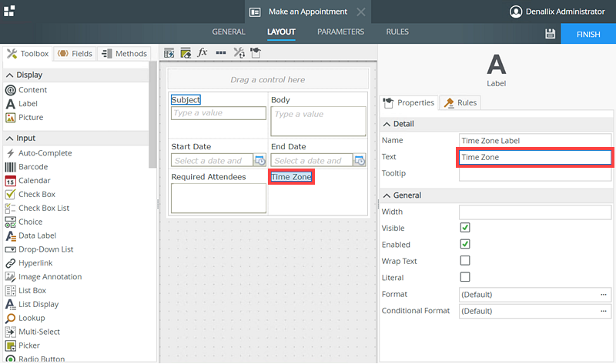Screen dimensions: 616x364
Task: Click the save disk icon beside Finish
Action: pyautogui.click(x=550, y=34)
